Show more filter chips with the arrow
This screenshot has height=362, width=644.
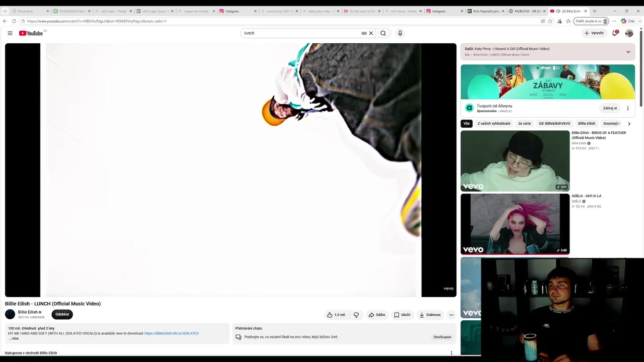click(629, 124)
